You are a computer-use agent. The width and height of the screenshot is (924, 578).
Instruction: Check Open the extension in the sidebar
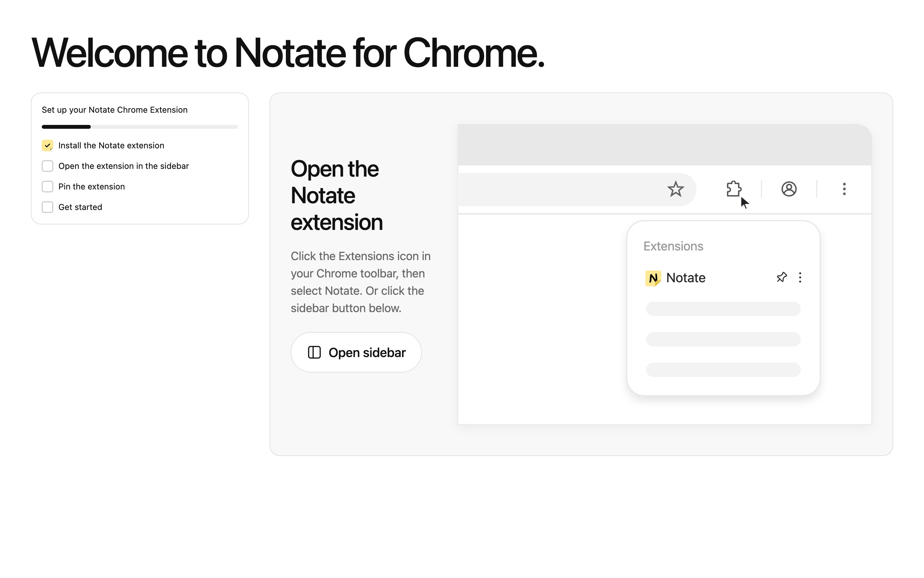tap(47, 166)
